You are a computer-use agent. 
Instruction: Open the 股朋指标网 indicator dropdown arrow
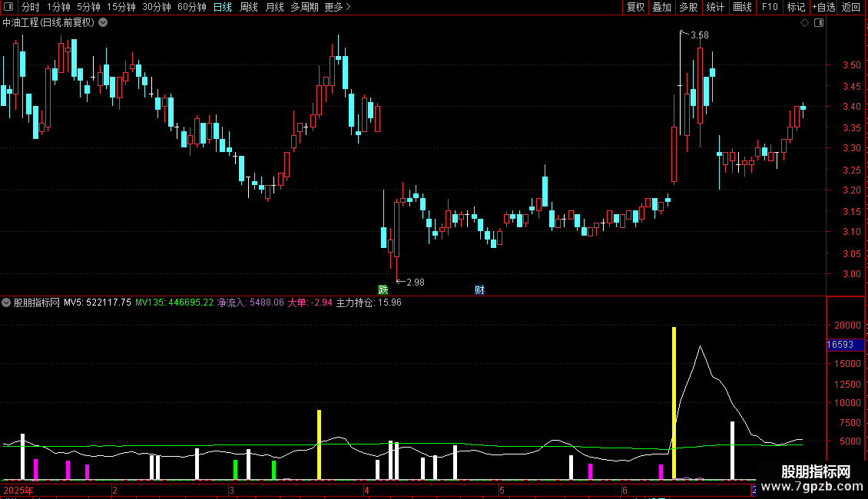tap(6, 302)
